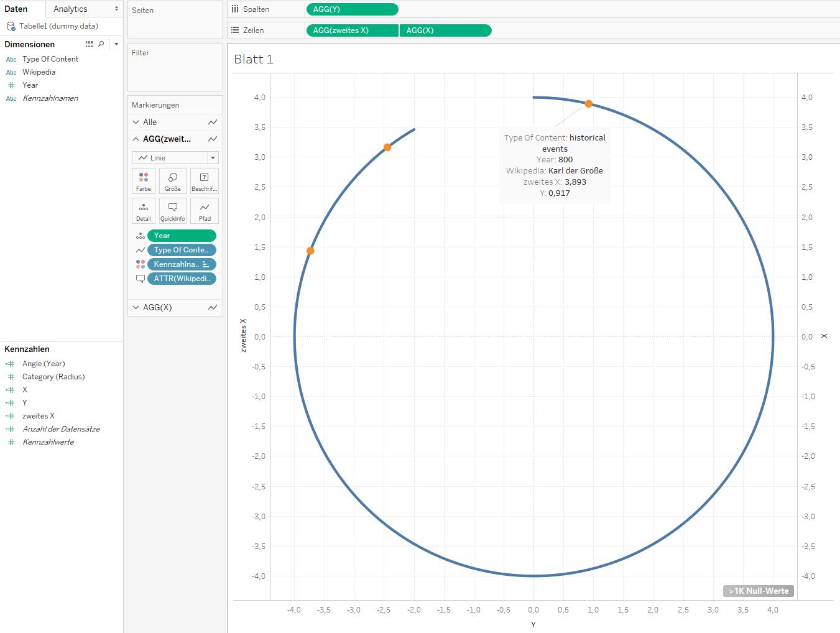The height and width of the screenshot is (633, 840).
Task: Click the sort icon inside Kennzahlna.. pill
Action: [x=206, y=264]
